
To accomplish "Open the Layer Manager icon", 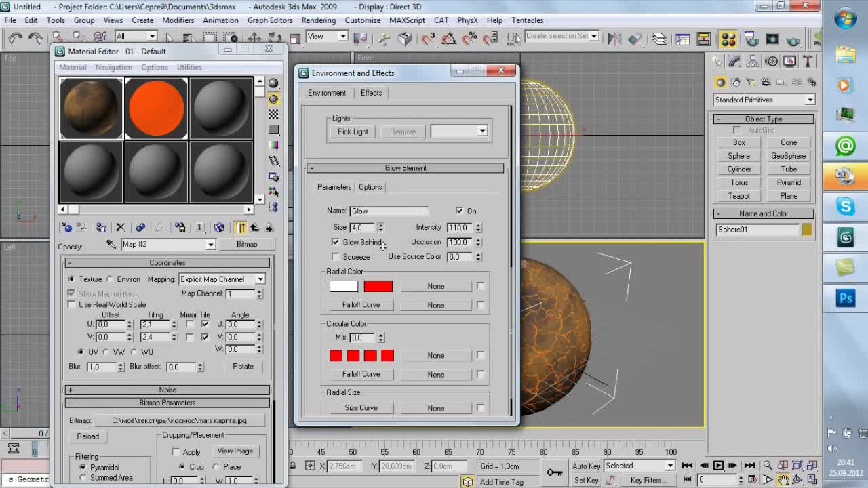I will click(x=659, y=39).
